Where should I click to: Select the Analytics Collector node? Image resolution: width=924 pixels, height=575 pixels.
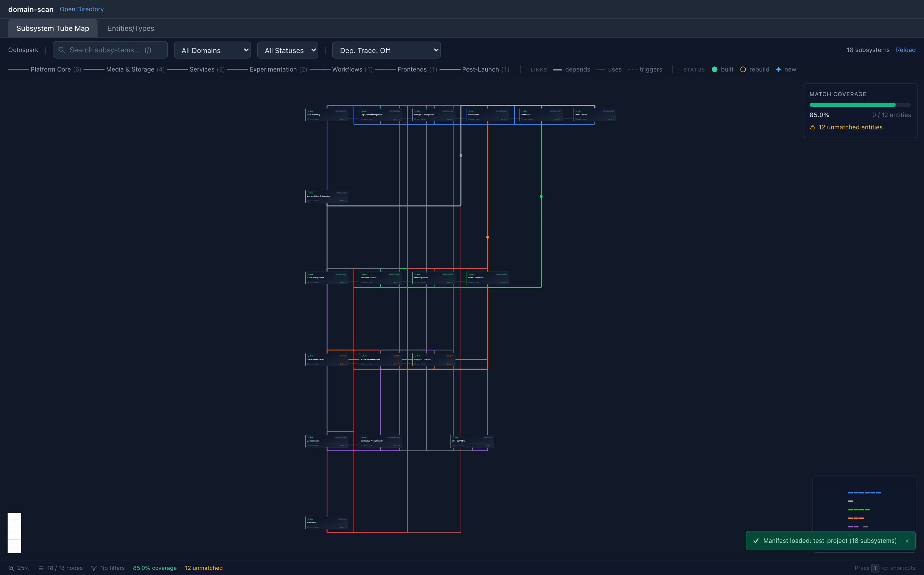click(x=434, y=360)
